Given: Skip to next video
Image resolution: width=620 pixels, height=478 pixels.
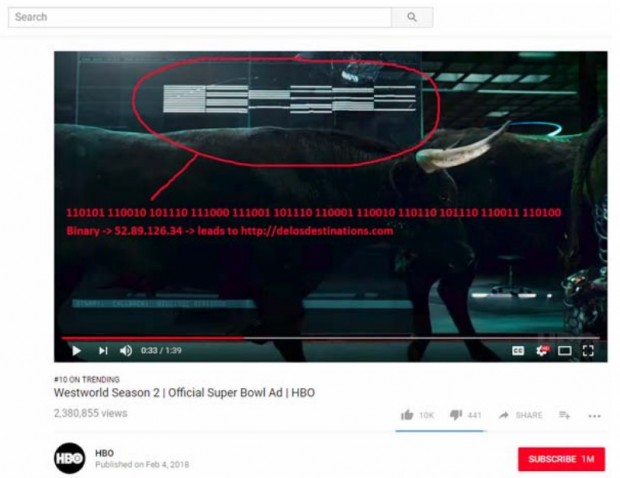Looking at the screenshot, I should pyautogui.click(x=103, y=351).
